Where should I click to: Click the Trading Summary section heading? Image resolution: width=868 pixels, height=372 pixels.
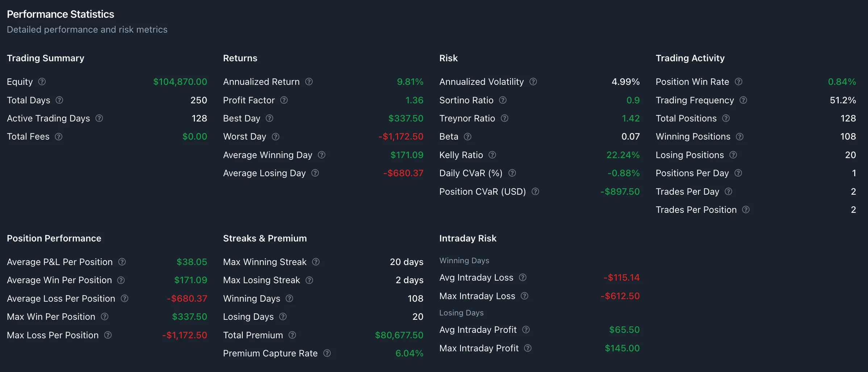pos(46,58)
